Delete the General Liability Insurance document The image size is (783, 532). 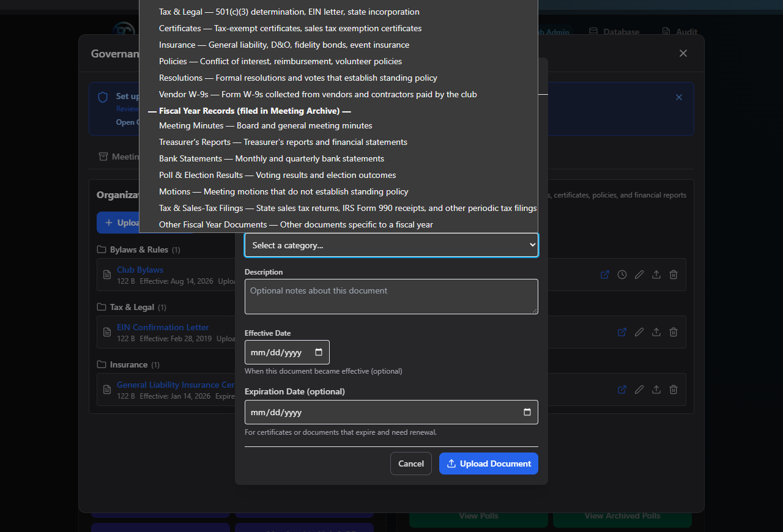coord(674,390)
